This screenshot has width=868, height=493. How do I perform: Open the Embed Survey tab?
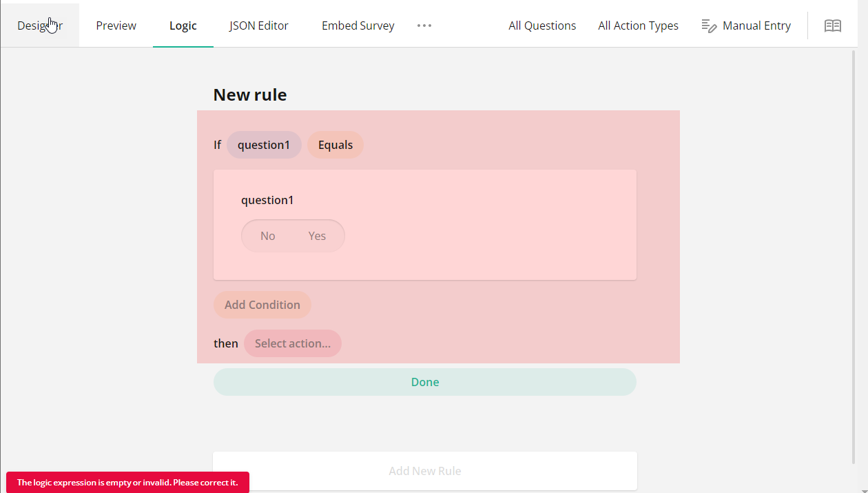pos(358,26)
